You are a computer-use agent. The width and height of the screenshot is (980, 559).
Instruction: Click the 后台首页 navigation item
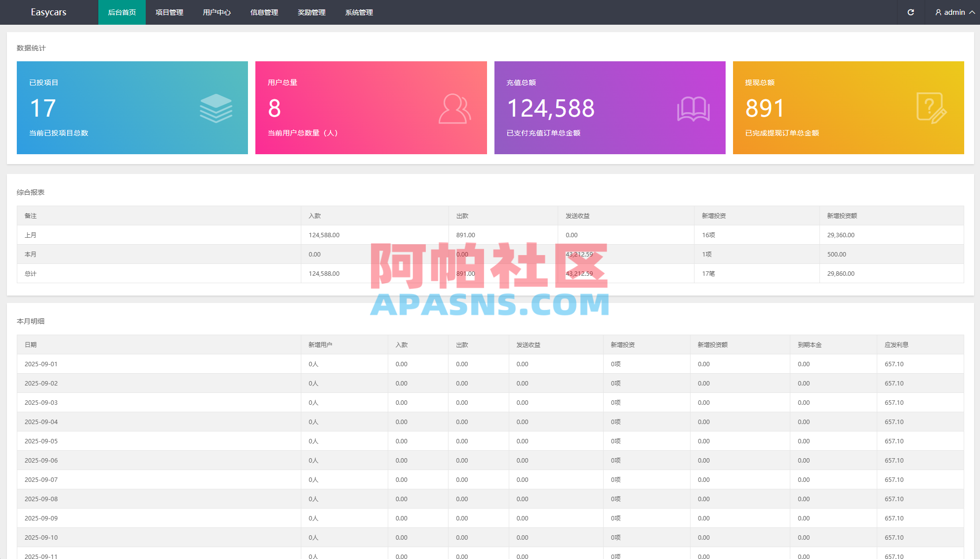click(122, 12)
